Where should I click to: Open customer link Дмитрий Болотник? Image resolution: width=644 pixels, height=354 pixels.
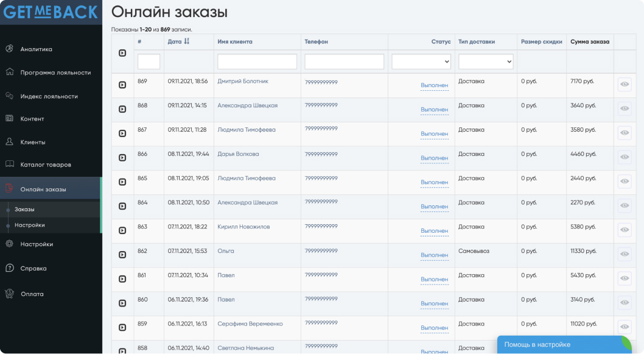[242, 81]
